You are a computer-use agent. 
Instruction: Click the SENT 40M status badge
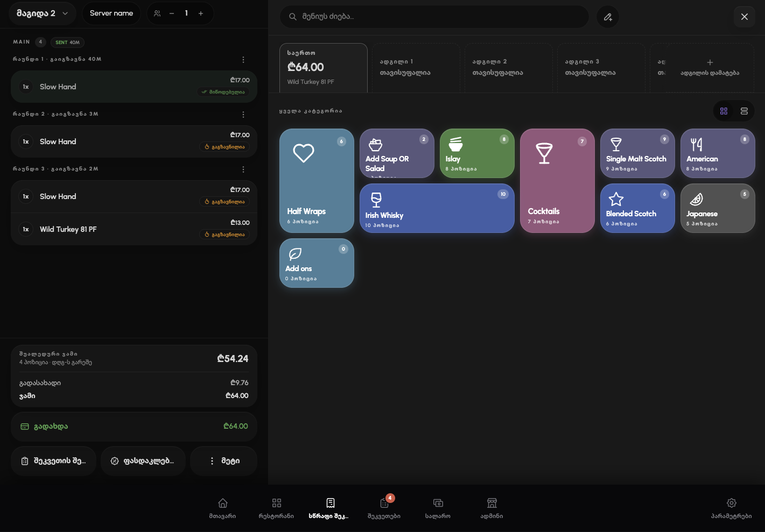[x=67, y=42]
